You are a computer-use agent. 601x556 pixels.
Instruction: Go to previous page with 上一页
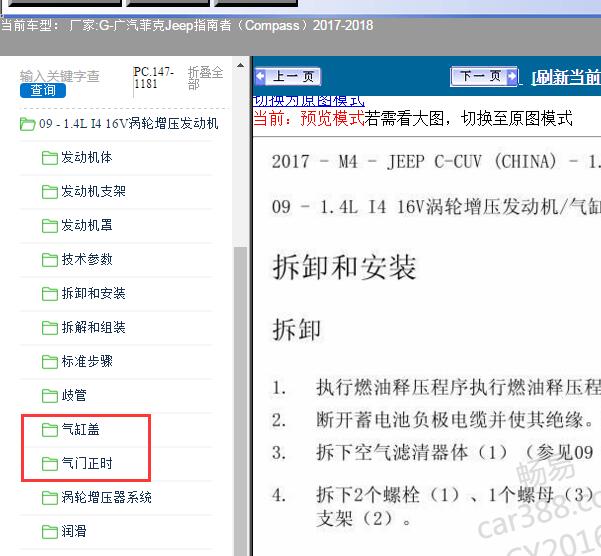pyautogui.click(x=288, y=77)
